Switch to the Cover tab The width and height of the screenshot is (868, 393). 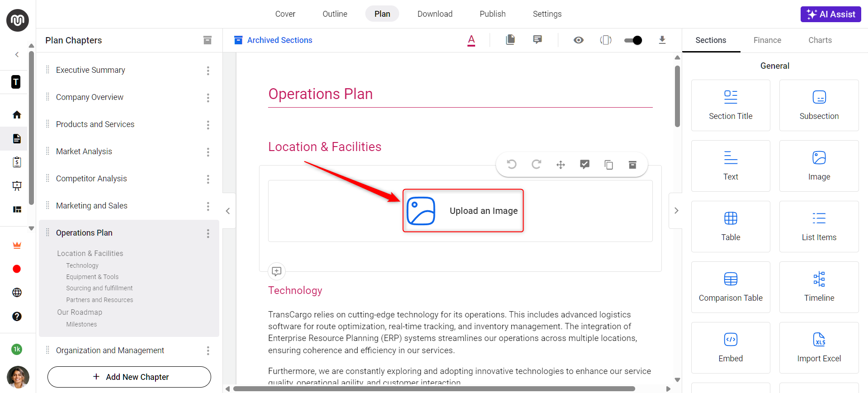(285, 14)
